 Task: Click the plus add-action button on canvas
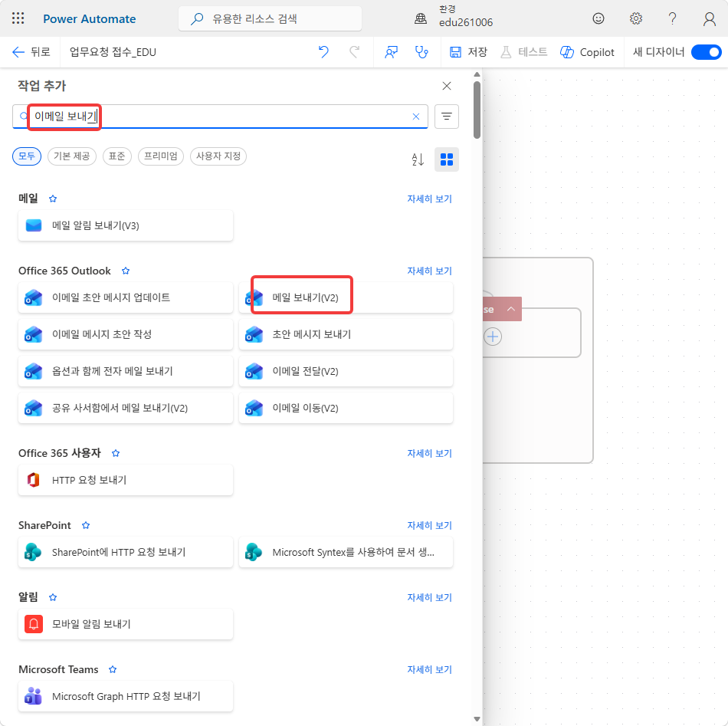(493, 337)
